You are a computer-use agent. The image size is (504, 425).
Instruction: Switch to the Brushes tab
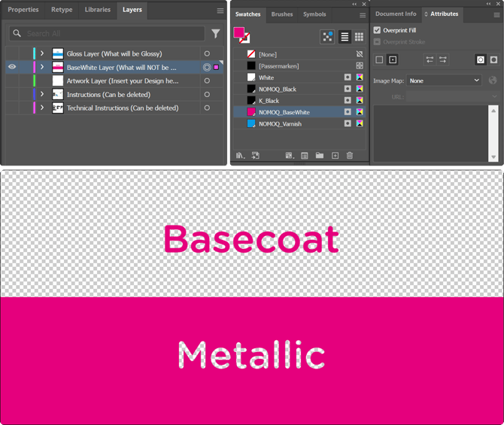[282, 14]
